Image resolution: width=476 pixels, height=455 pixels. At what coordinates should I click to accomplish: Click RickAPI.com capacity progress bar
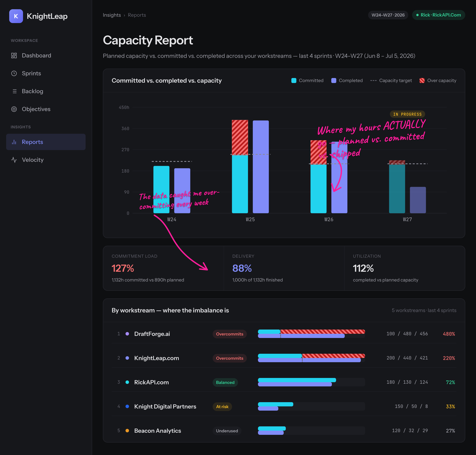pos(311,382)
